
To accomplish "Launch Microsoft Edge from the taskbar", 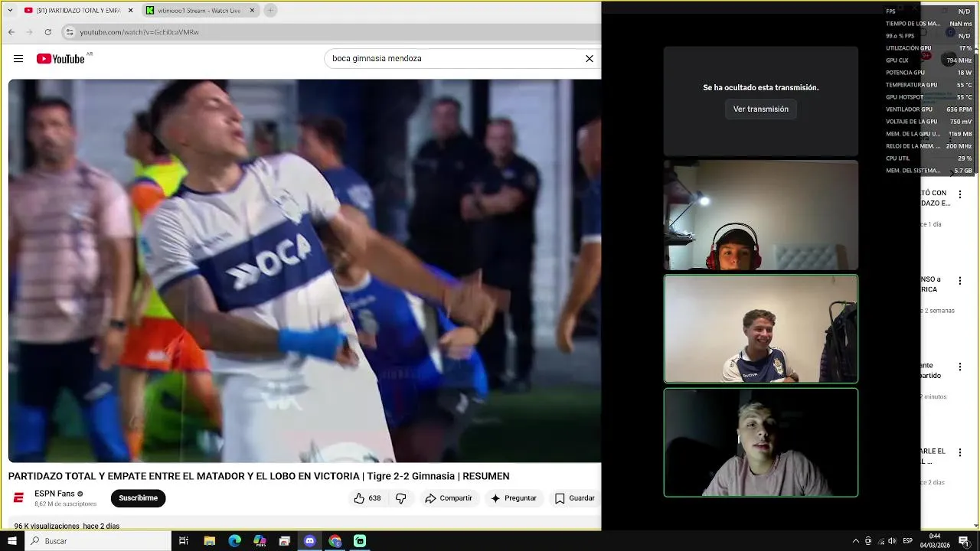I will (234, 541).
